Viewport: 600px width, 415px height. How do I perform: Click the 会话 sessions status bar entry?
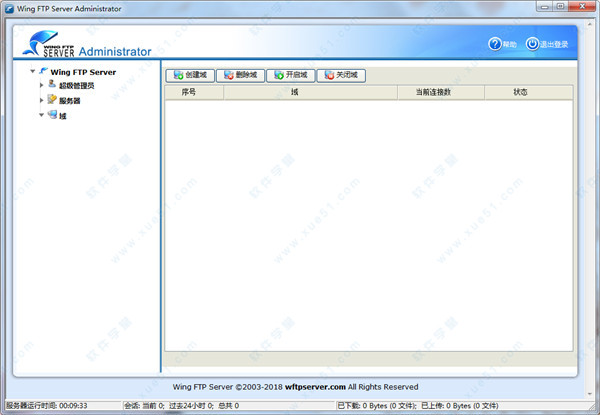pos(181,405)
